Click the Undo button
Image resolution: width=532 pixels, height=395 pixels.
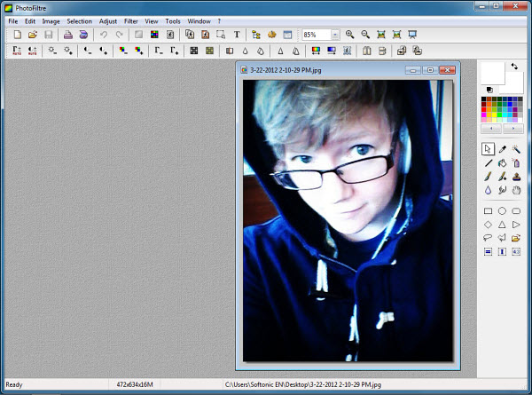[x=103, y=35]
